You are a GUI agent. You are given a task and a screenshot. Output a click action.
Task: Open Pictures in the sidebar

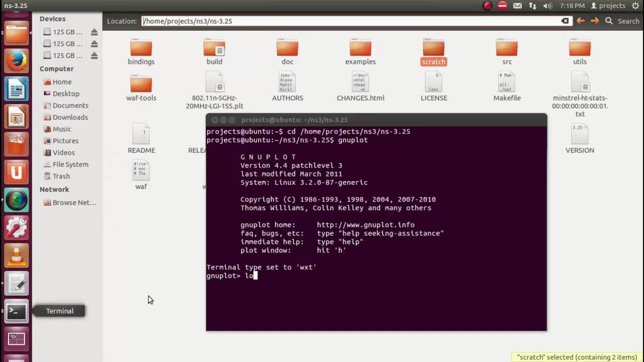coord(65,141)
